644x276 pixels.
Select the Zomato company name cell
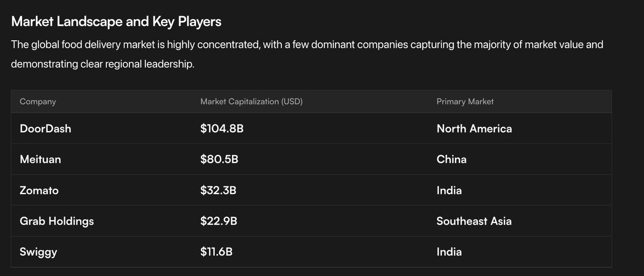point(39,190)
